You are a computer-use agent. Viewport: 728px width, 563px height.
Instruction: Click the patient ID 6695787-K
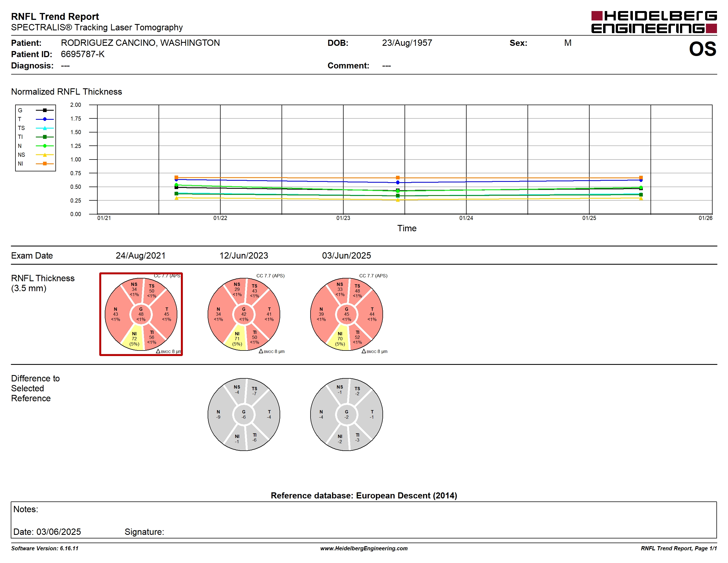pos(83,54)
